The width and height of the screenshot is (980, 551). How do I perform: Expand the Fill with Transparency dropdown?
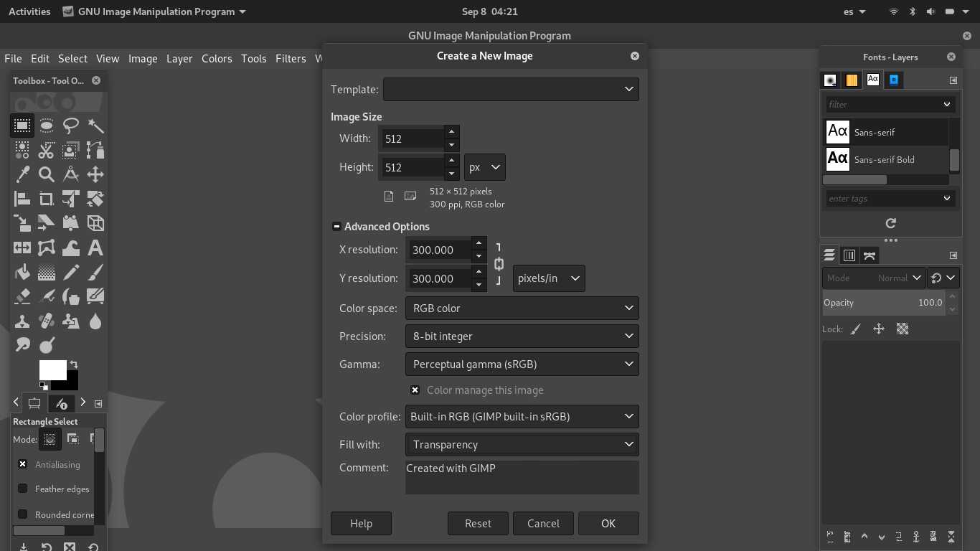522,445
